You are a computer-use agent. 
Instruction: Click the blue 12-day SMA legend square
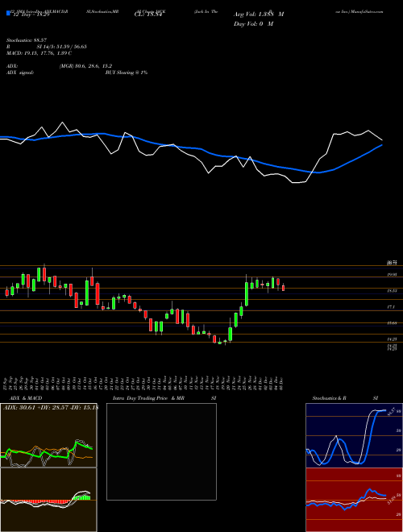(x=9, y=13)
